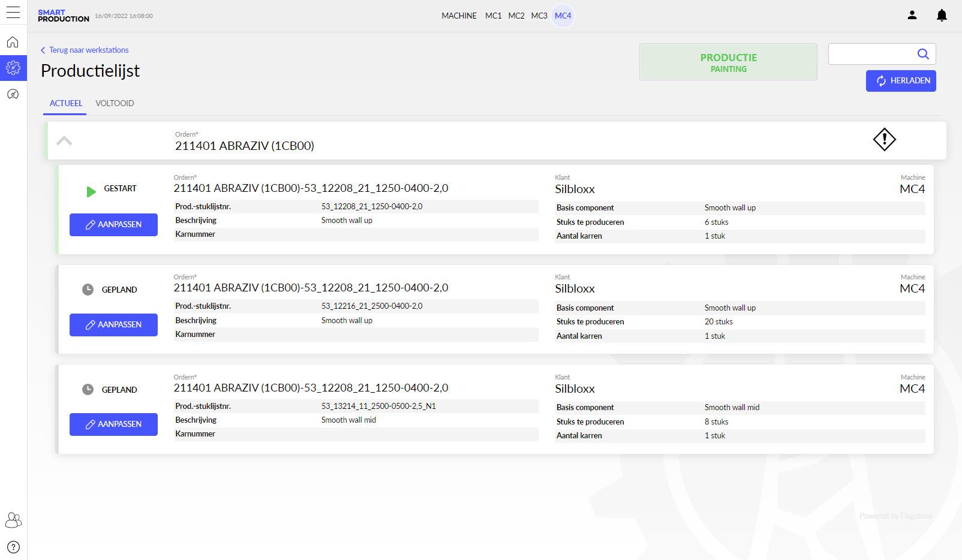Open user profile icon

click(x=912, y=16)
